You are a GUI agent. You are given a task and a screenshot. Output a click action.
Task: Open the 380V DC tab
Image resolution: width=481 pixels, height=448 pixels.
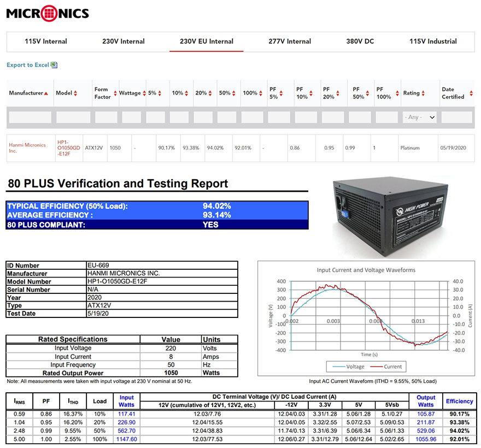pos(360,42)
